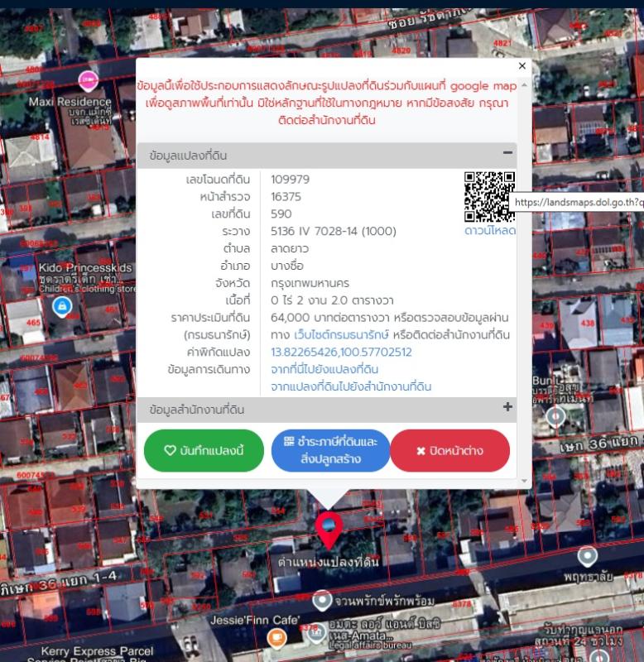Click the QR code image
This screenshot has height=662, width=644.
[489, 196]
